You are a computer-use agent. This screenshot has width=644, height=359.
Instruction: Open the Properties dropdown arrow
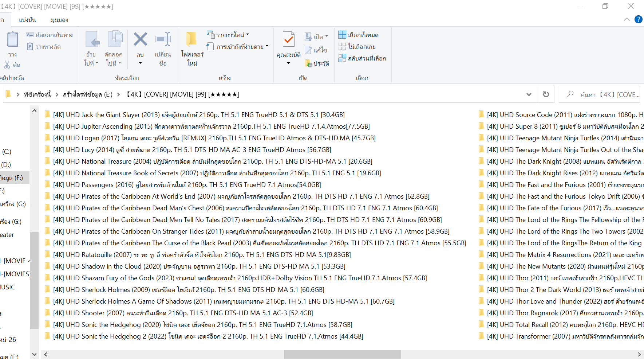(289, 63)
